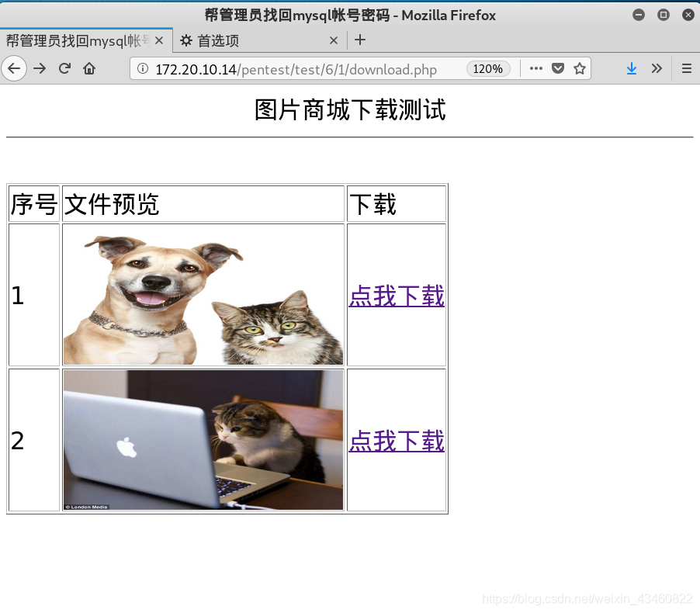This screenshot has width=700, height=613.
Task: Save page to Pocket
Action: pos(557,68)
